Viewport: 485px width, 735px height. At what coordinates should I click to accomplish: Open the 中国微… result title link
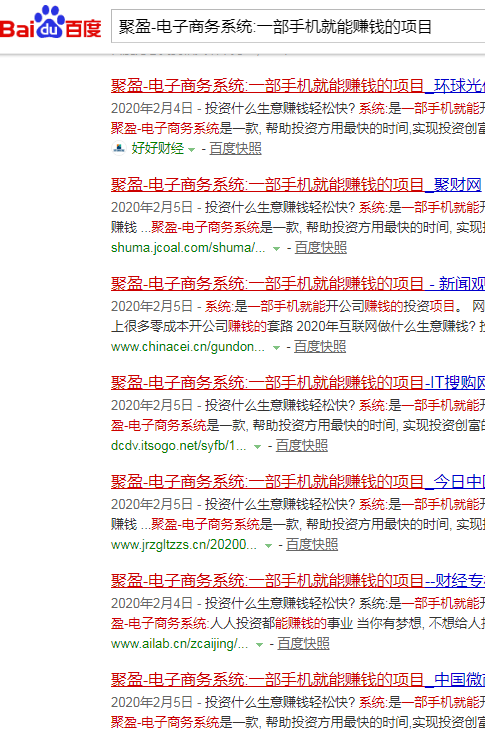298,679
